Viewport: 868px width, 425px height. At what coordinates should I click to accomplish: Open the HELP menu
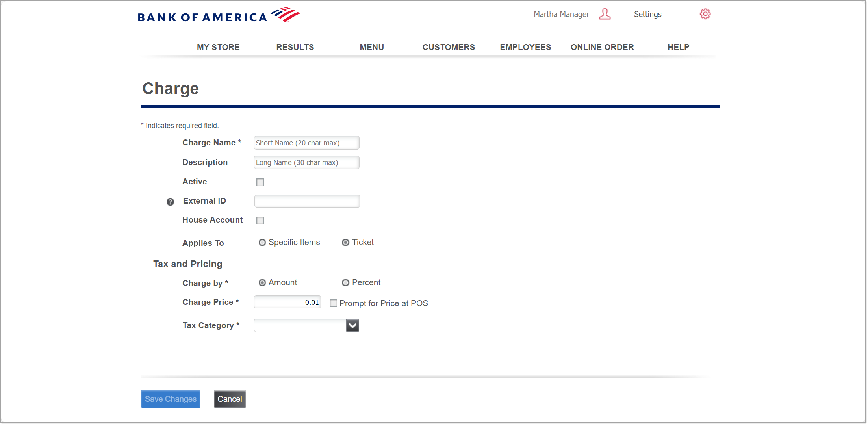point(678,47)
